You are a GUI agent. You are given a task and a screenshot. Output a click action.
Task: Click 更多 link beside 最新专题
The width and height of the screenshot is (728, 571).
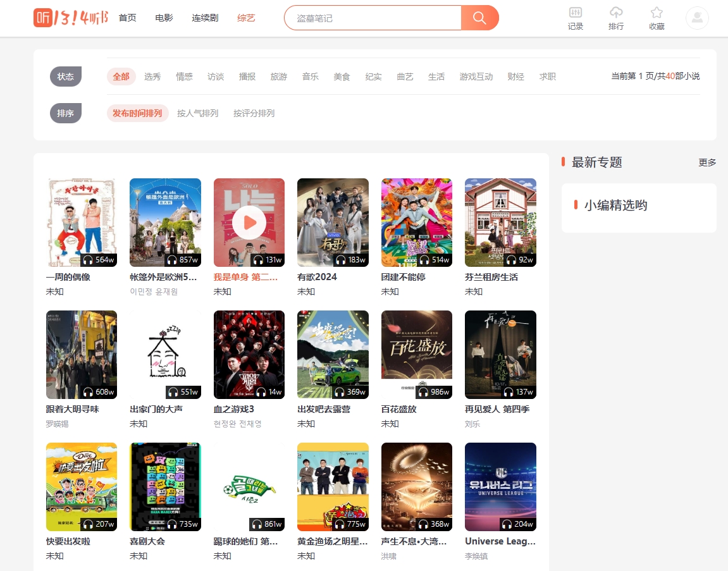click(707, 163)
